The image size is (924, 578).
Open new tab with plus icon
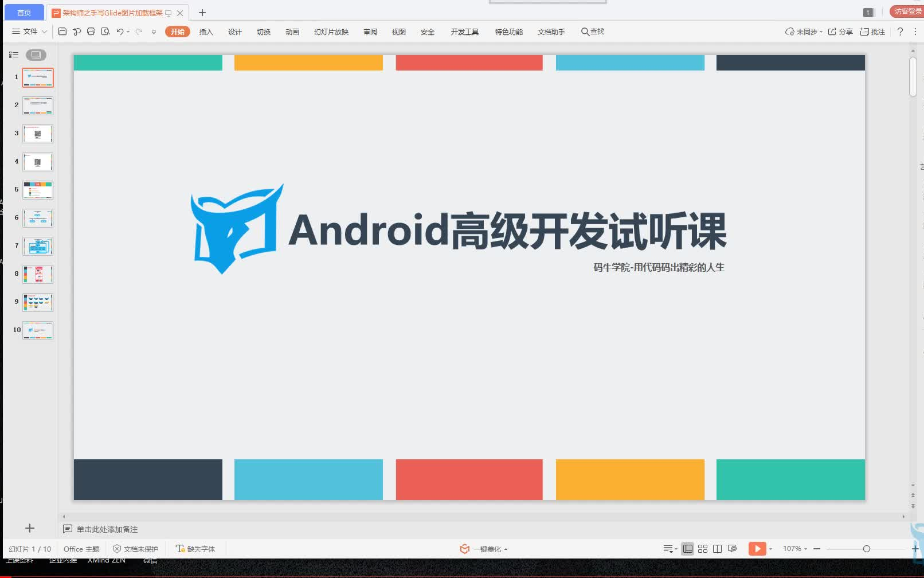point(202,13)
